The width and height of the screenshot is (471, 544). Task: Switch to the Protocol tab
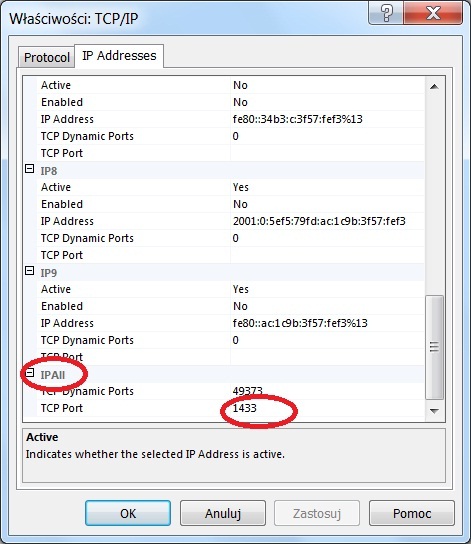47,58
